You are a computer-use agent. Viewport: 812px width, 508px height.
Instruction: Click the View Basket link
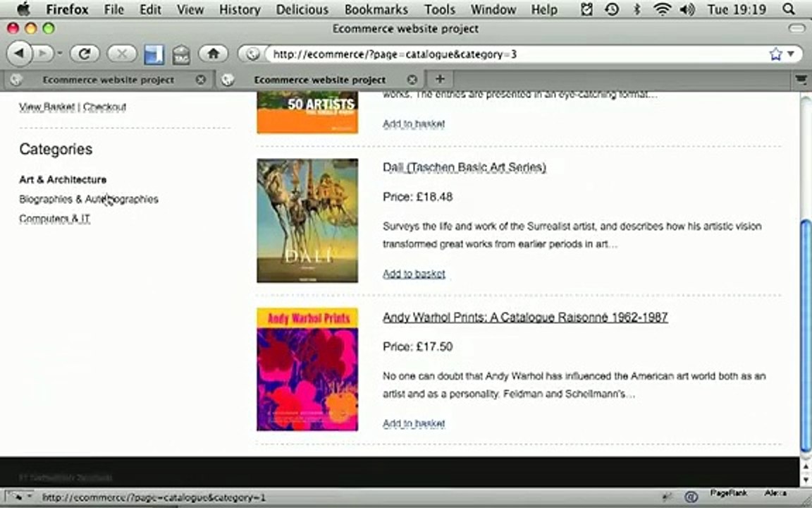(47, 107)
